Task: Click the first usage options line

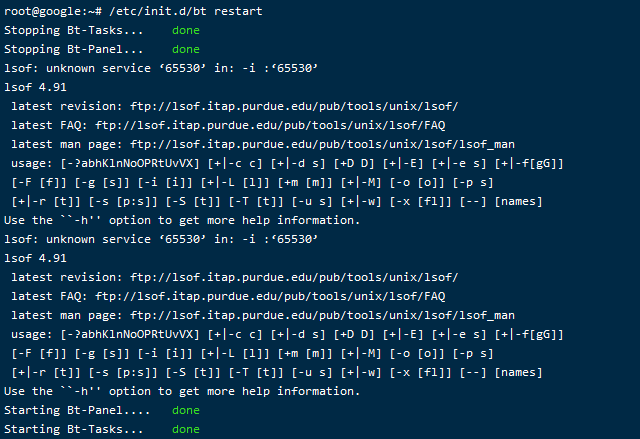Action: tap(287, 164)
